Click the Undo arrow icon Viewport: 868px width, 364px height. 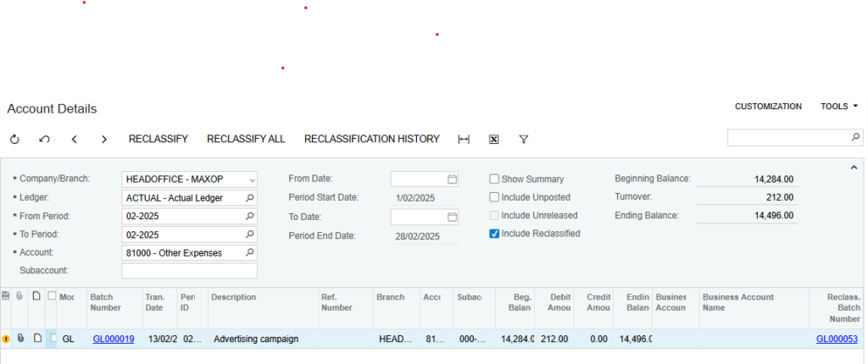tap(44, 139)
